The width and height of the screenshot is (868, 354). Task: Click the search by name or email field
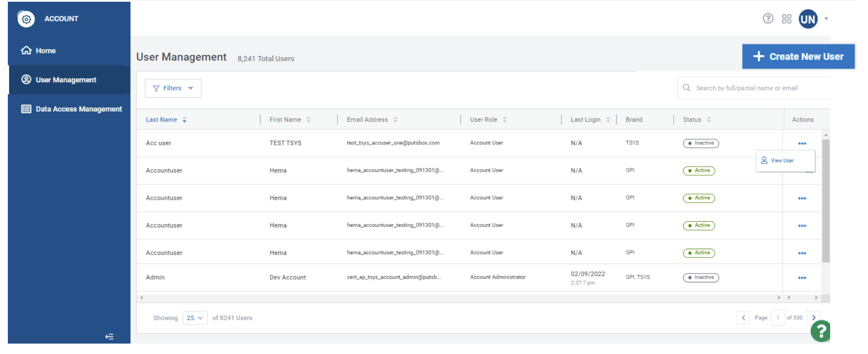757,88
